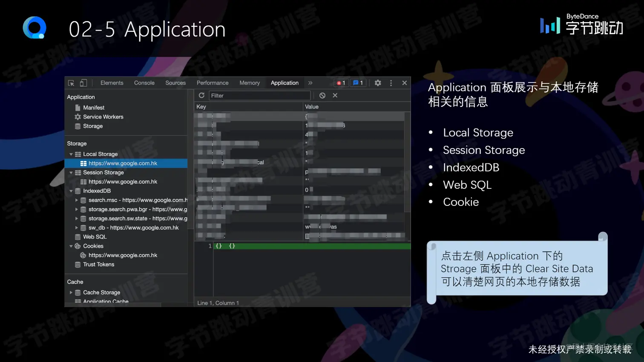Refresh the storage table
644x362 pixels.
(x=201, y=96)
